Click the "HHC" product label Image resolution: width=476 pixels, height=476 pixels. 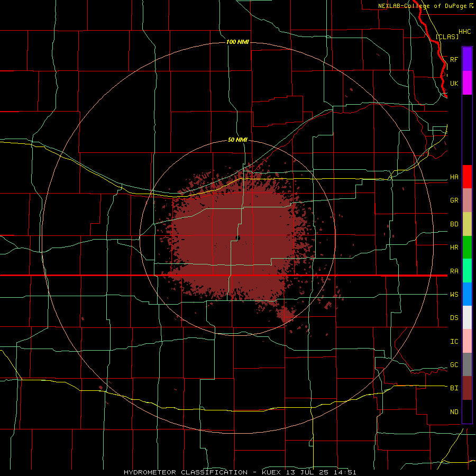tap(465, 32)
